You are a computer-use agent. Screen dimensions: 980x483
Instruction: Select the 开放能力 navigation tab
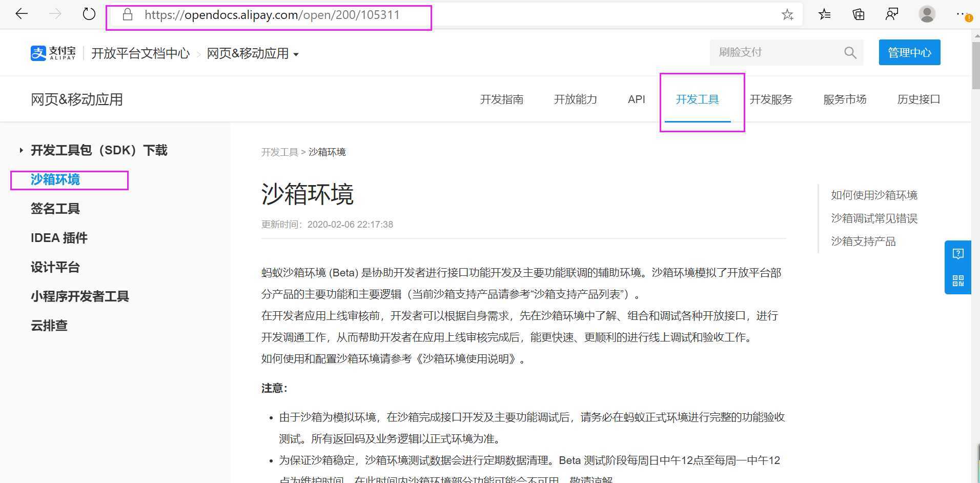pos(576,99)
